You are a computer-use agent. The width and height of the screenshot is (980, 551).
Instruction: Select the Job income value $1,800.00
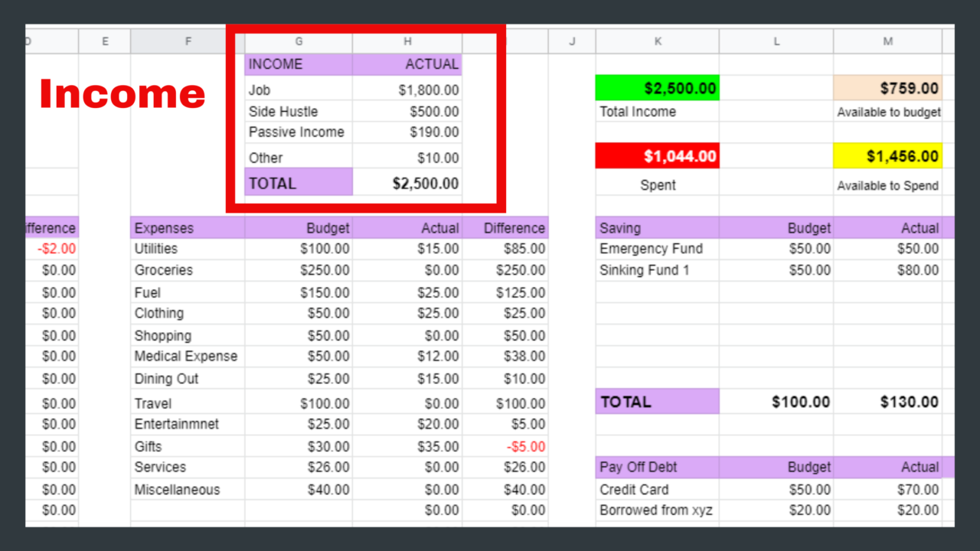(429, 90)
